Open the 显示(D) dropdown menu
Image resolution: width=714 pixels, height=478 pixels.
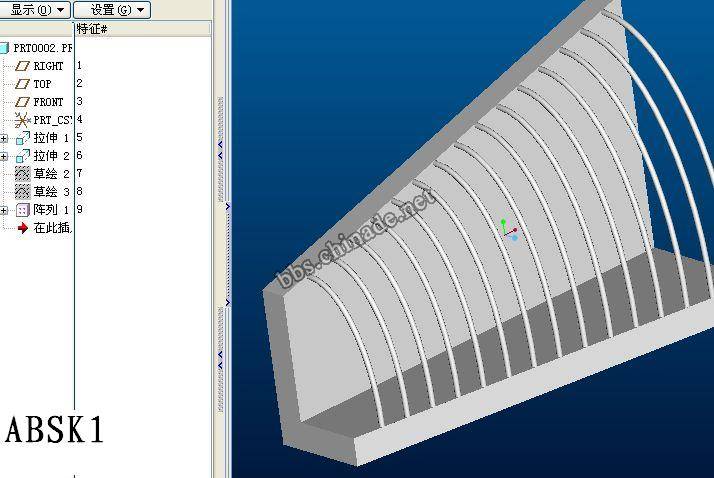(x=35, y=10)
